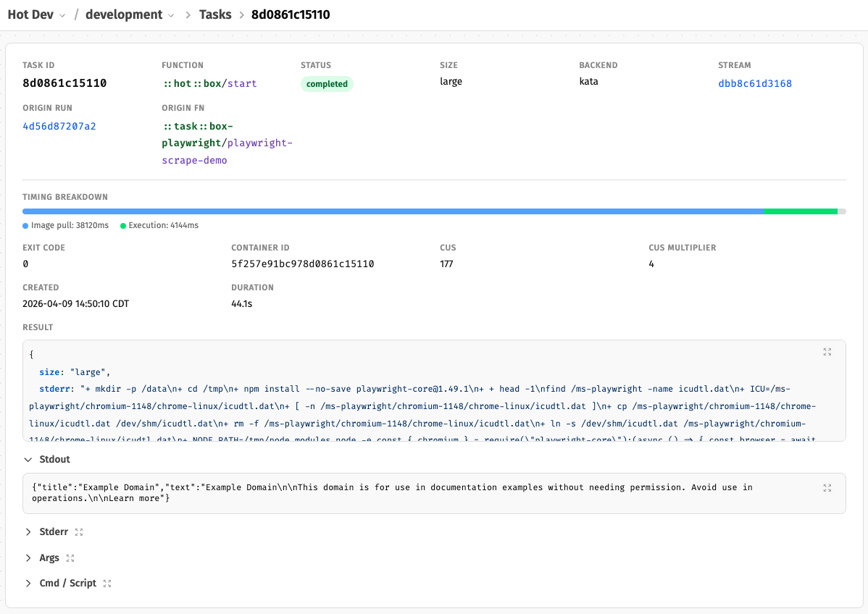Open the development breadcrumb dropdown
The width and height of the screenshot is (868, 614).
pyautogui.click(x=171, y=14)
